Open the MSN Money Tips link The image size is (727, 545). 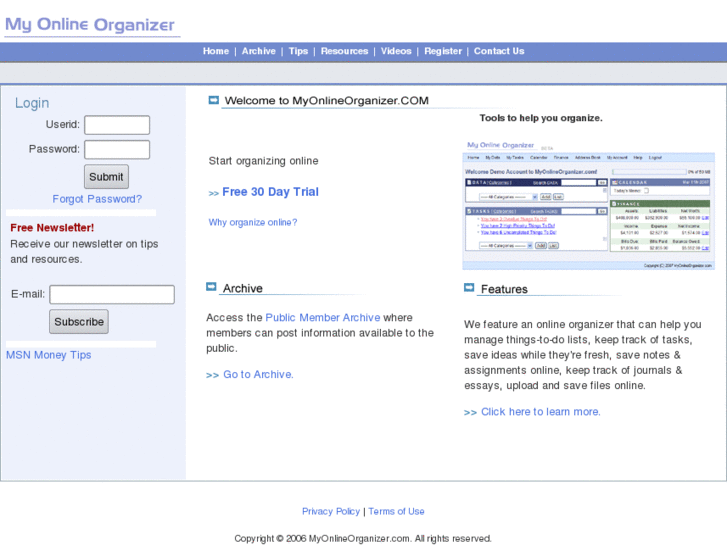tap(49, 355)
